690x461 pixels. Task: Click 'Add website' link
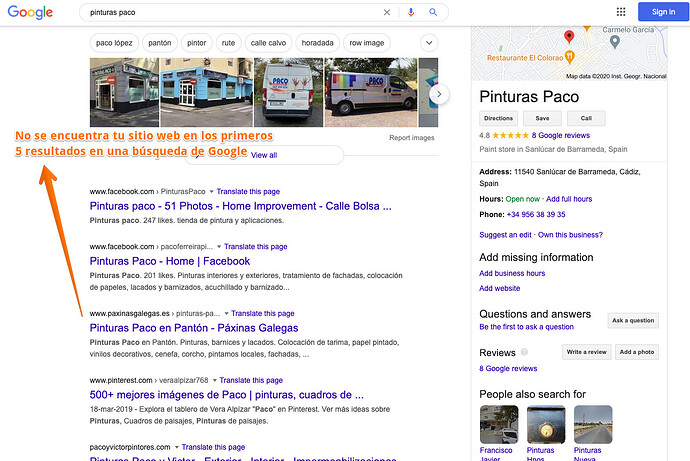pos(499,289)
